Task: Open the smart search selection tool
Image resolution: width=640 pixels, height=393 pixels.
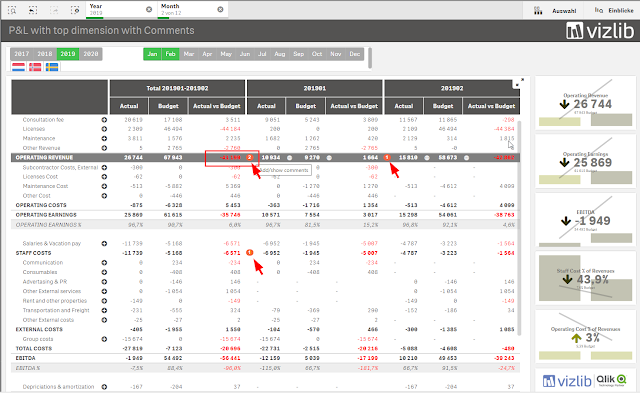Action: [12, 10]
